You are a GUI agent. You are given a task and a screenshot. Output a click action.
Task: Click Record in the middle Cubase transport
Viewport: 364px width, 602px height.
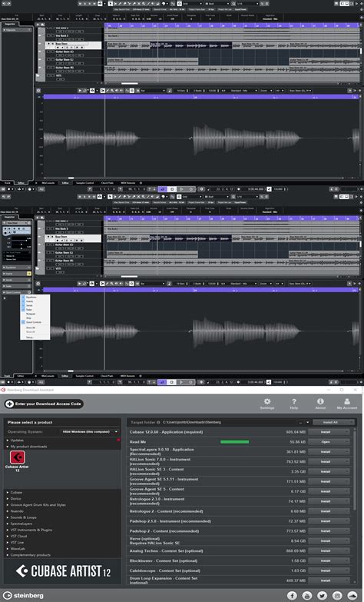(190, 382)
